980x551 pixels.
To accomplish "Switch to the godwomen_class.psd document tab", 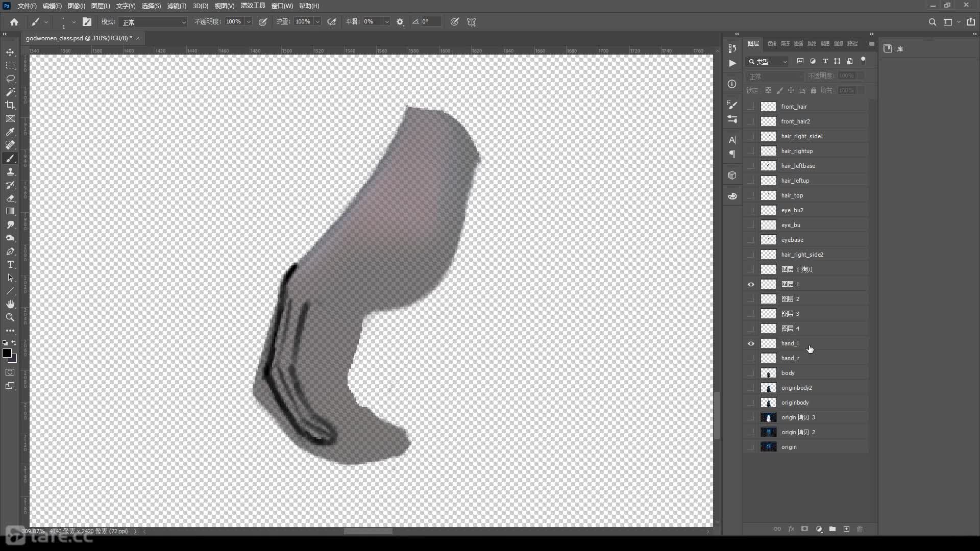I will coord(79,38).
